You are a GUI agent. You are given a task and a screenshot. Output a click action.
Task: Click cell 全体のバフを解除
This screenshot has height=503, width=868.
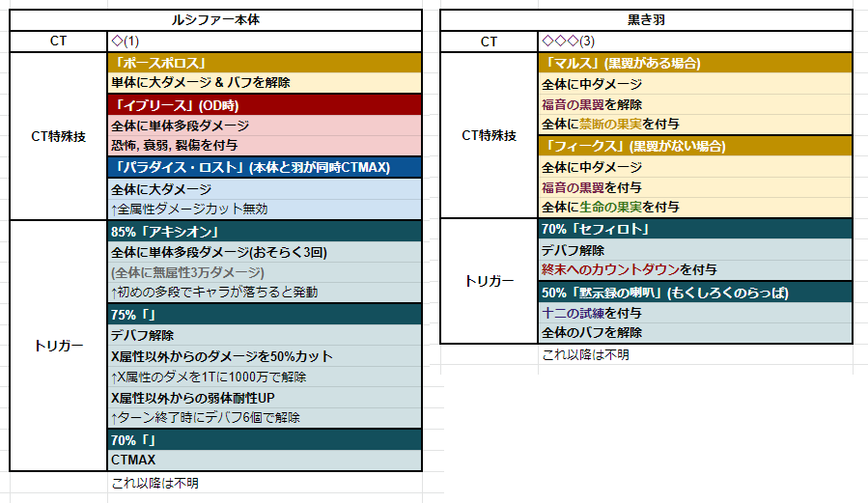coord(695,333)
